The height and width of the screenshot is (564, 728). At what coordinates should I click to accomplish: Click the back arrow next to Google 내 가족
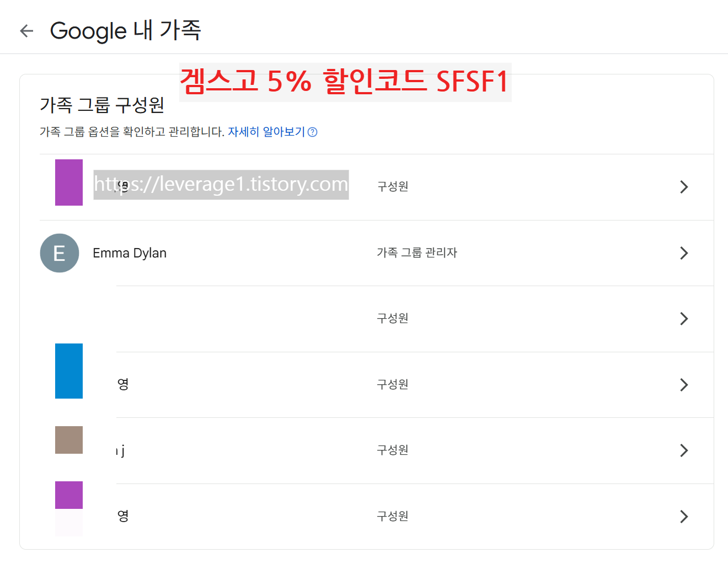click(x=26, y=31)
